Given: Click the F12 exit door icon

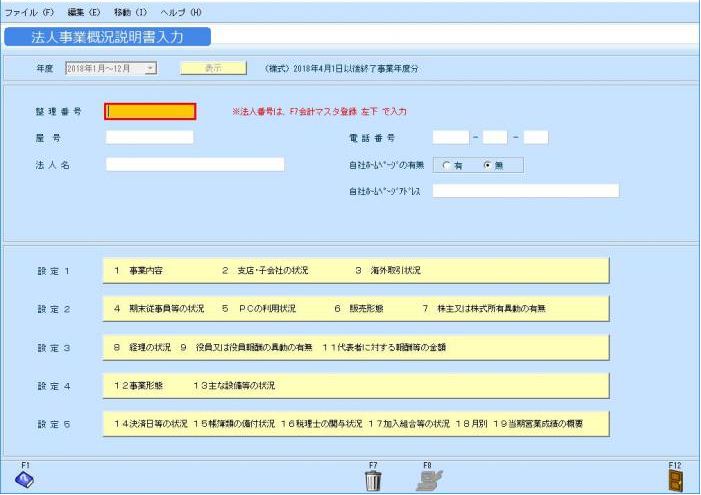Looking at the screenshot, I should [x=675, y=480].
